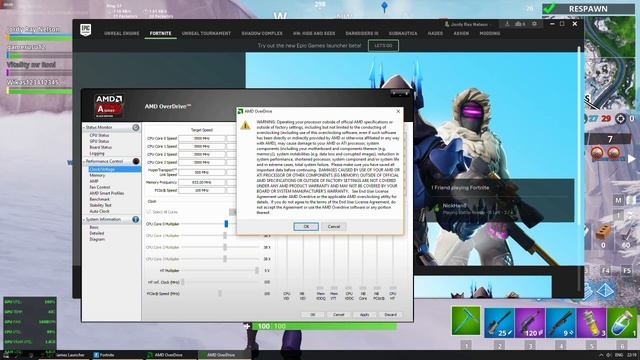
Task: Select Logging in the sidebar
Action: pyautogui.click(x=97, y=153)
